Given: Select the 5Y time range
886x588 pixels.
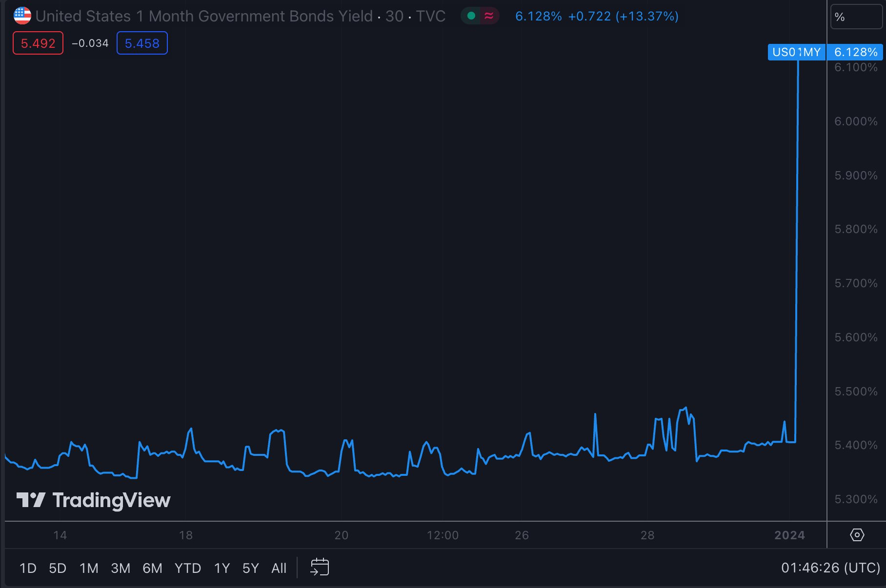Looking at the screenshot, I should pyautogui.click(x=251, y=568).
